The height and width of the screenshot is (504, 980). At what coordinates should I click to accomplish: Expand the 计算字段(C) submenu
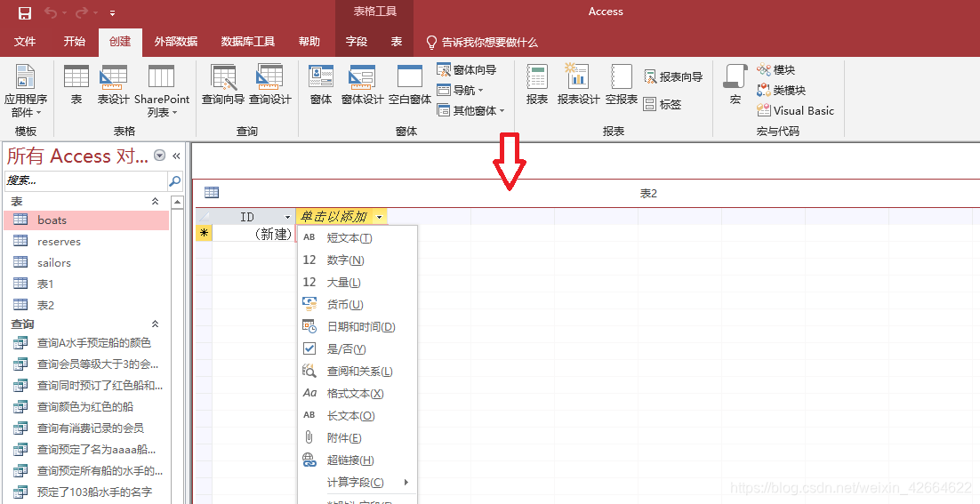357,482
